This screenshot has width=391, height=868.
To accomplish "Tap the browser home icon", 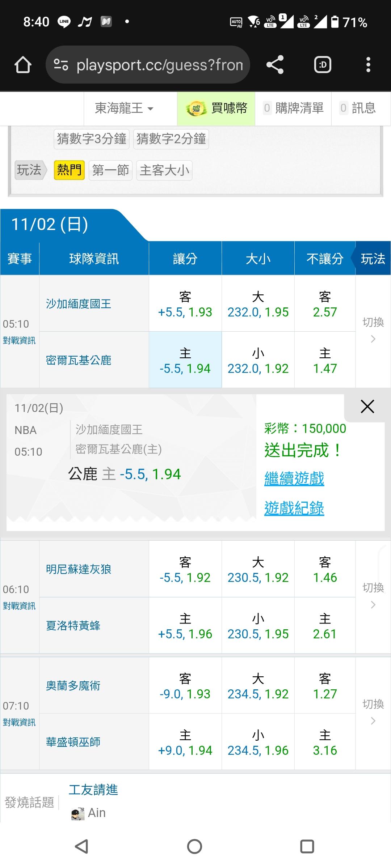I will pyautogui.click(x=23, y=65).
